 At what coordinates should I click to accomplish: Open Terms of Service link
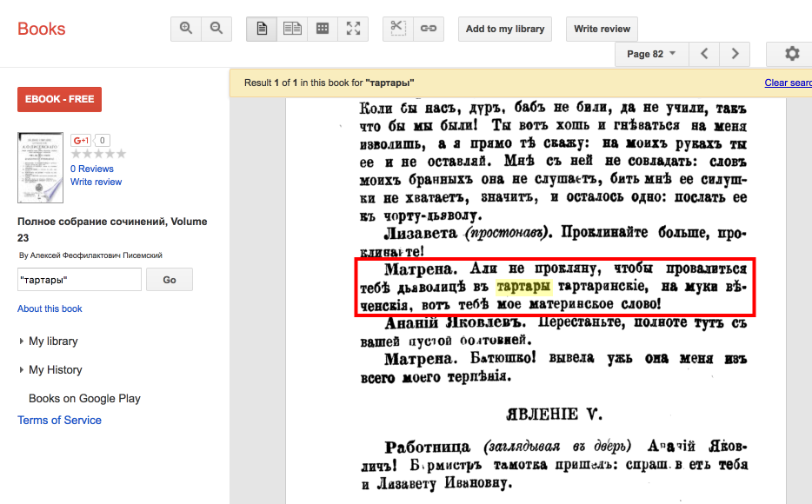(x=60, y=421)
